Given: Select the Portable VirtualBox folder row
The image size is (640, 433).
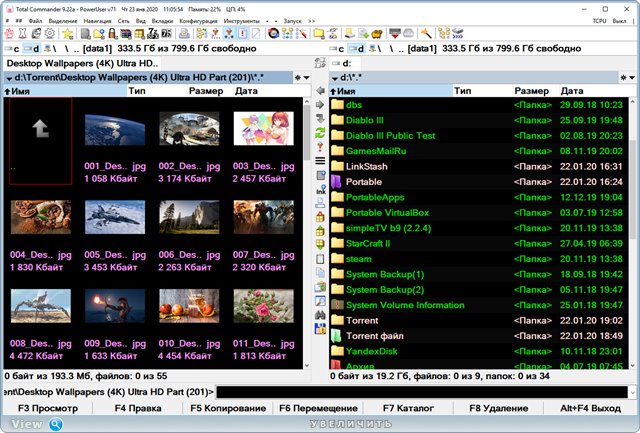Looking at the screenshot, I should click(x=479, y=213).
